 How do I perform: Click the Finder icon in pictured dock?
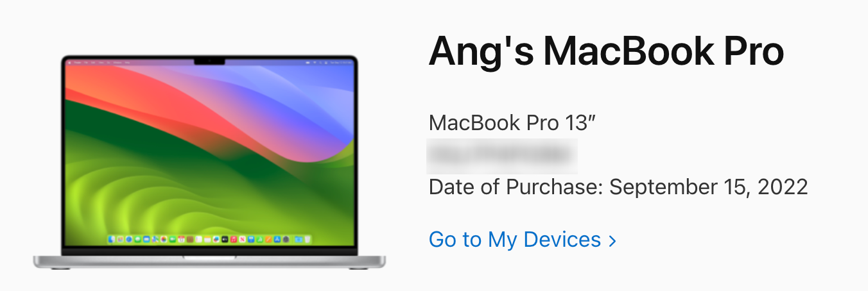[112, 239]
